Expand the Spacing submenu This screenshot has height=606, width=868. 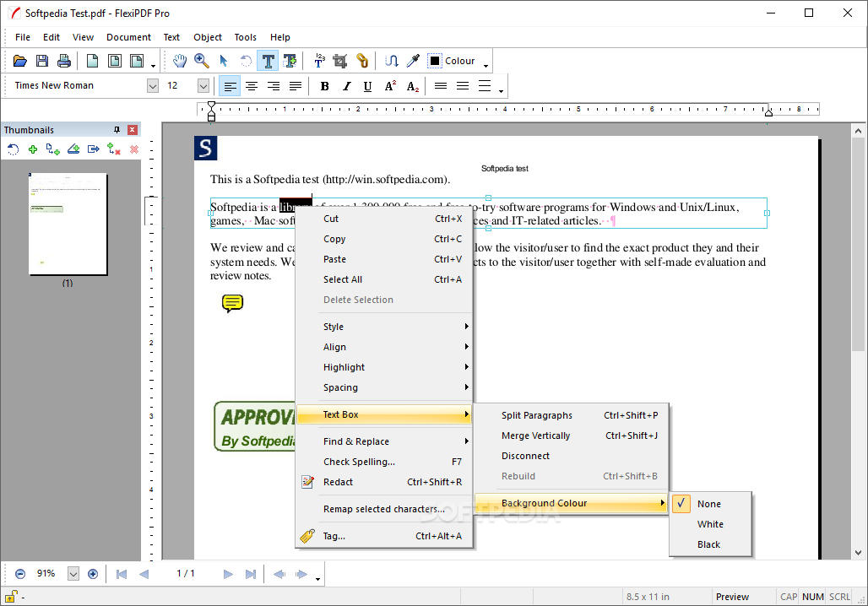pos(384,387)
